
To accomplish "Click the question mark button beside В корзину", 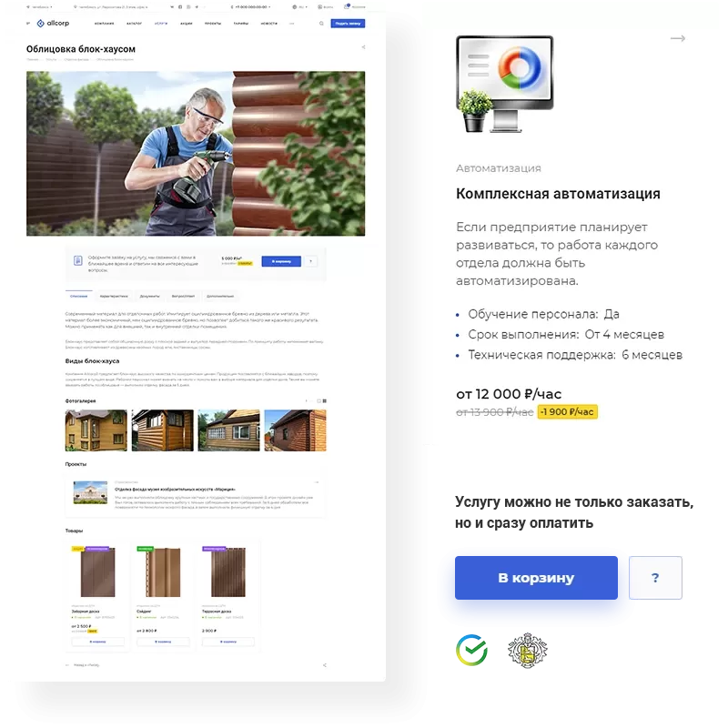I will point(655,578).
